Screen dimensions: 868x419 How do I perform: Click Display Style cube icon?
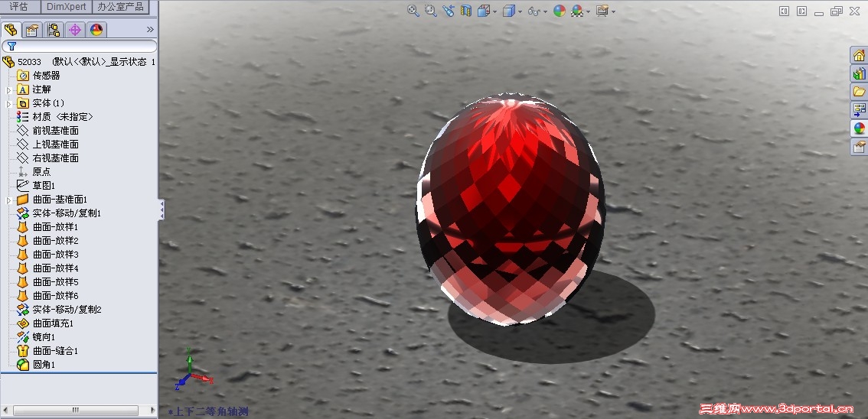click(x=509, y=11)
